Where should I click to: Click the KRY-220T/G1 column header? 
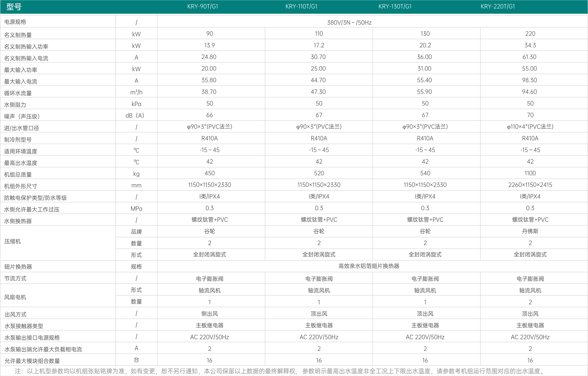pos(498,7)
